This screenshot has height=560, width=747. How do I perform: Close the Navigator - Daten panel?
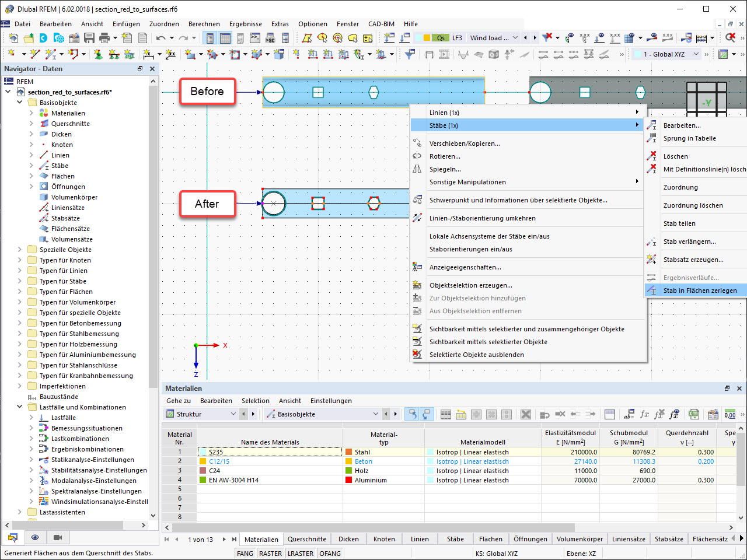pos(152,69)
